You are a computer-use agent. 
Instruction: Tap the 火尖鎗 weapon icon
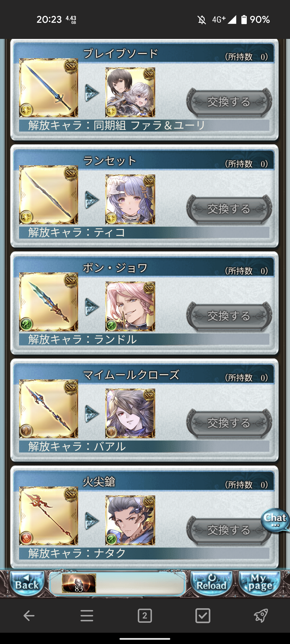click(49, 516)
